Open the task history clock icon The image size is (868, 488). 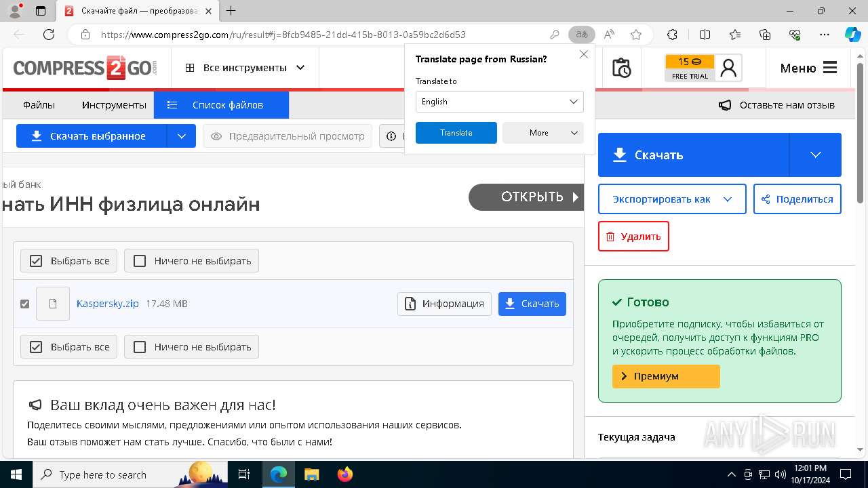621,68
